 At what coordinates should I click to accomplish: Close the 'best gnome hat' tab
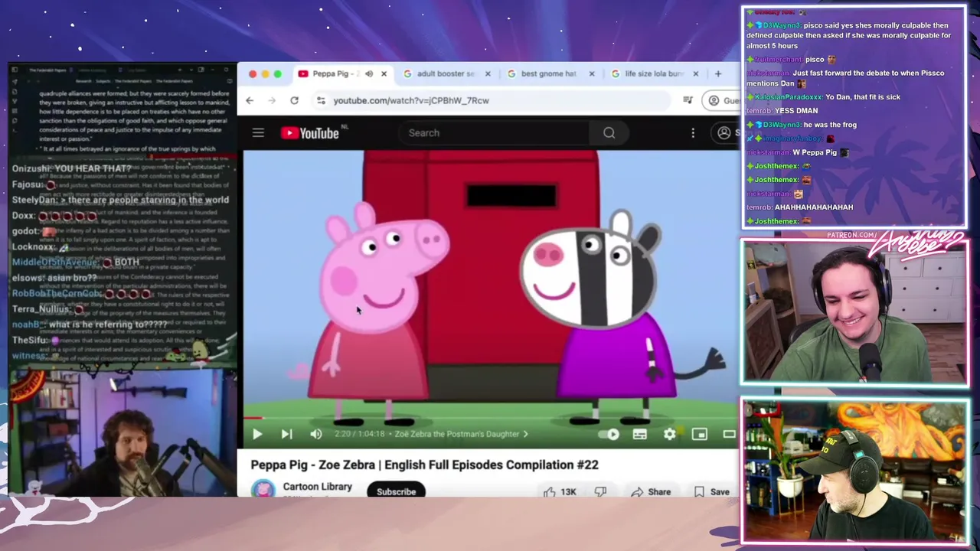(591, 73)
